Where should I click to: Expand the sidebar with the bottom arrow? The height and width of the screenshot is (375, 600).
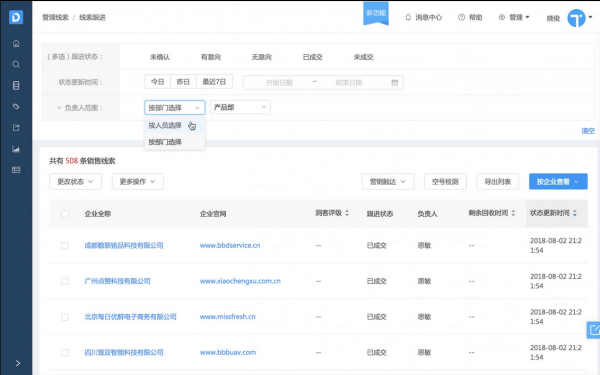pyautogui.click(x=18, y=363)
